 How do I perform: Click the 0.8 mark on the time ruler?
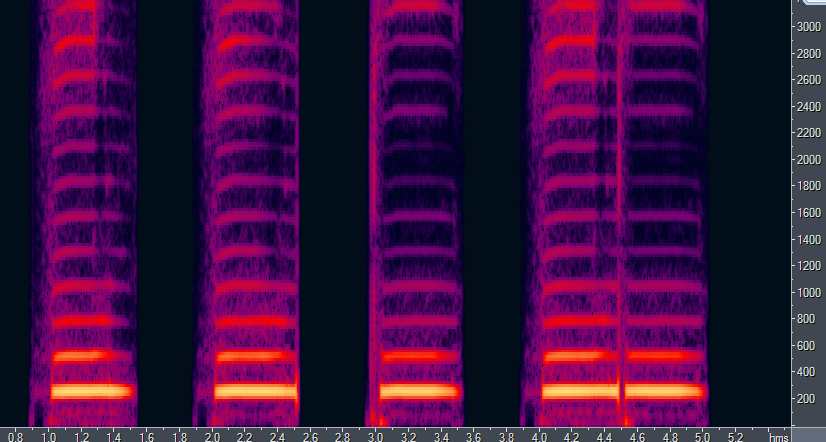point(16,437)
